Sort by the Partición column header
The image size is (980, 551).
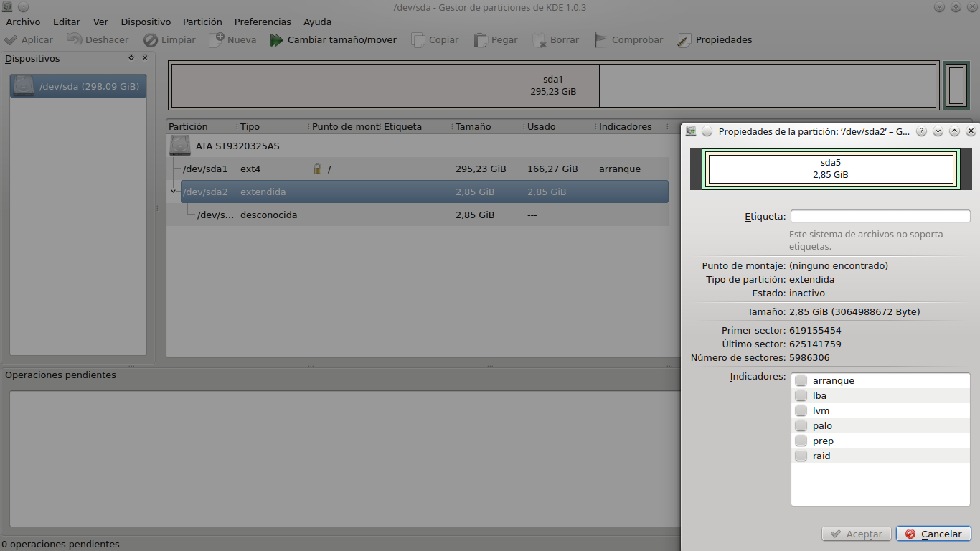(x=202, y=126)
